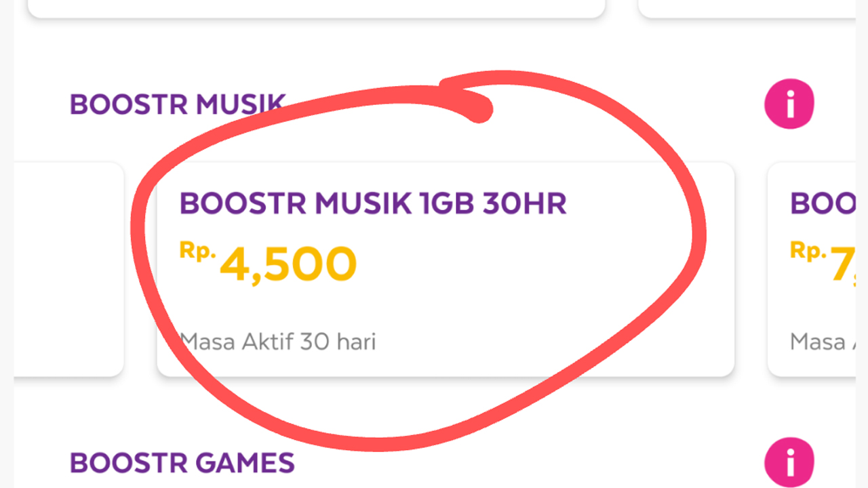Image resolution: width=868 pixels, height=488 pixels.
Task: Tap the cut-off top-right card at the top edge
Action: click(747, 9)
